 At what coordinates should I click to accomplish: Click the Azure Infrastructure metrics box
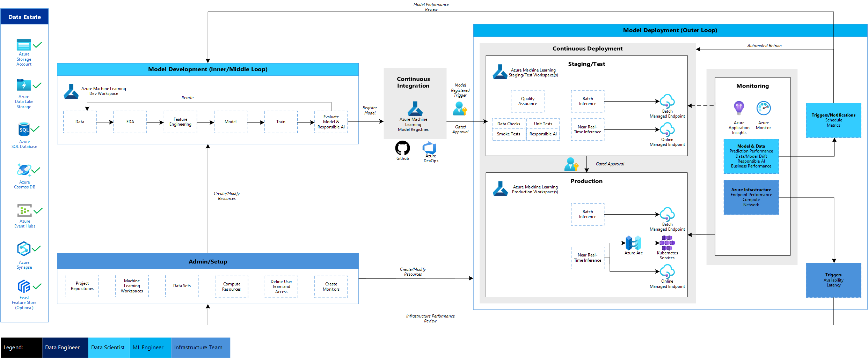point(751,197)
